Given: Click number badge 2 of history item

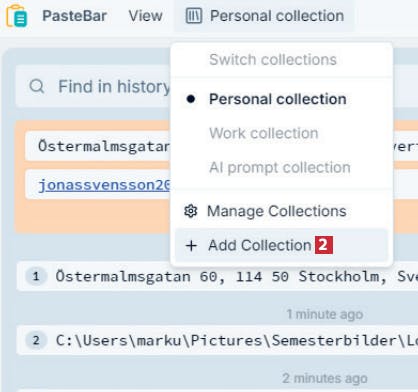Looking at the screenshot, I should pos(36,340).
